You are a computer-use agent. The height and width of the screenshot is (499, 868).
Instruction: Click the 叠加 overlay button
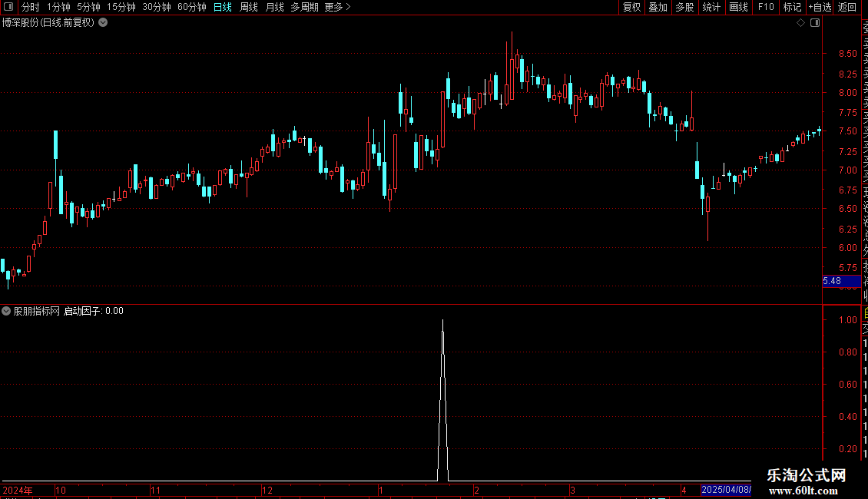point(658,7)
